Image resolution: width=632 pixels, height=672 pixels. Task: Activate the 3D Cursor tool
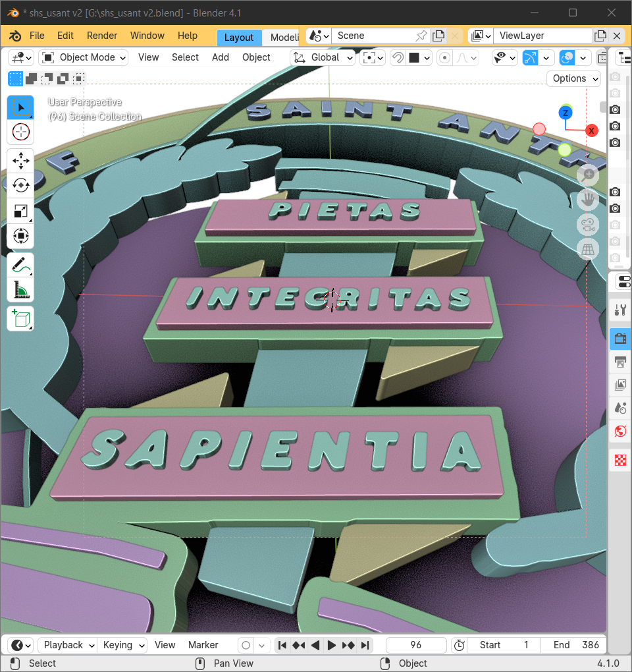click(20, 132)
